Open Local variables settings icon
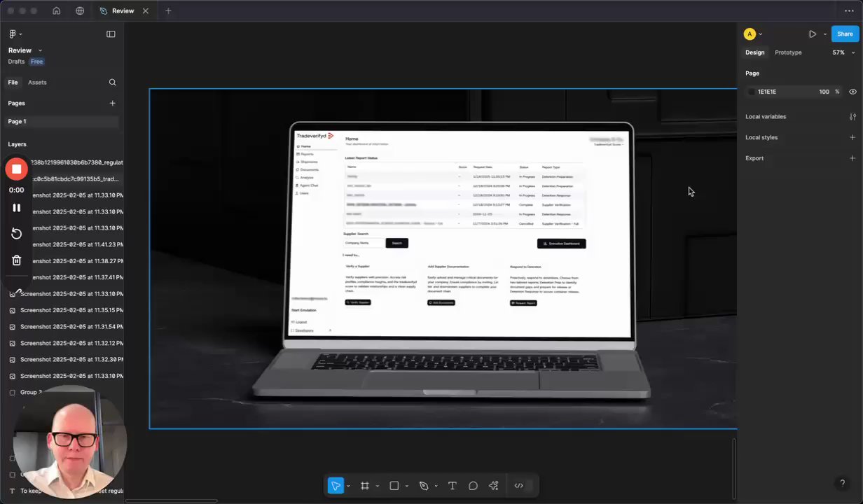 coord(852,116)
